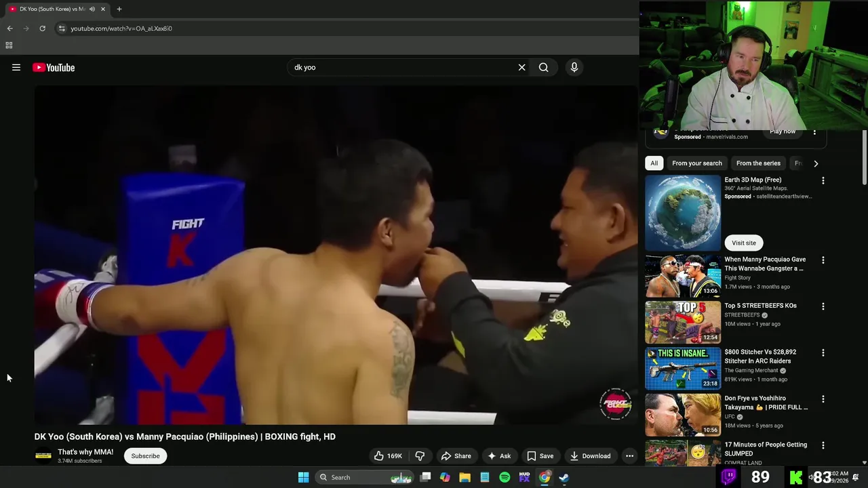868x488 pixels.
Task: Open Task View on the taskbar
Action: (425, 477)
